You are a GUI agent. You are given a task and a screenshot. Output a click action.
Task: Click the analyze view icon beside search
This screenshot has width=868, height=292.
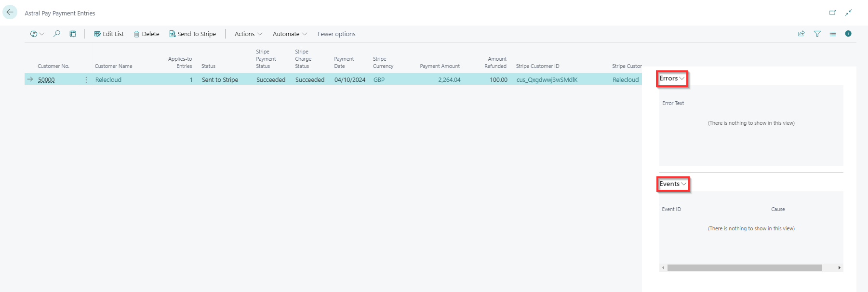(73, 34)
